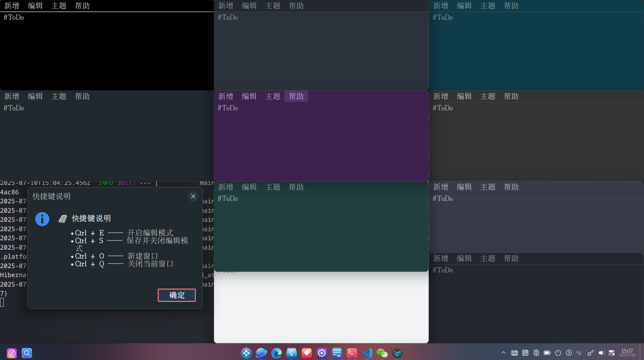
Task: Click the keyboard icon in tray
Action: coord(514,353)
